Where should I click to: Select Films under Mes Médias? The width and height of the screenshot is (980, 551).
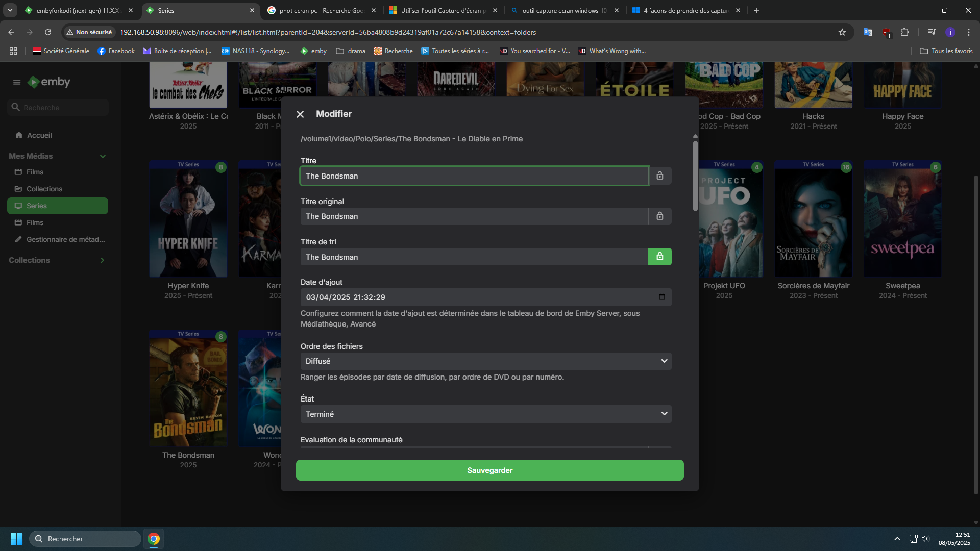35,172
